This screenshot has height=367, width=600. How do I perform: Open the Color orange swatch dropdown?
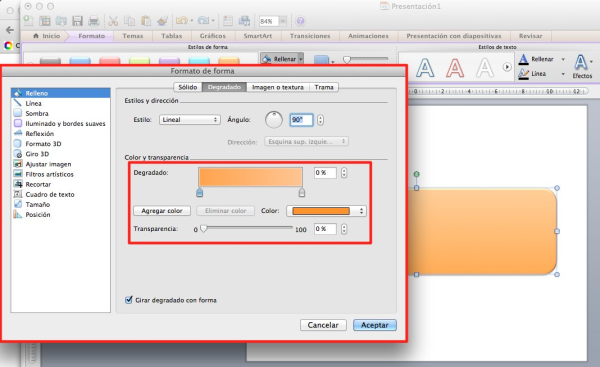326,211
